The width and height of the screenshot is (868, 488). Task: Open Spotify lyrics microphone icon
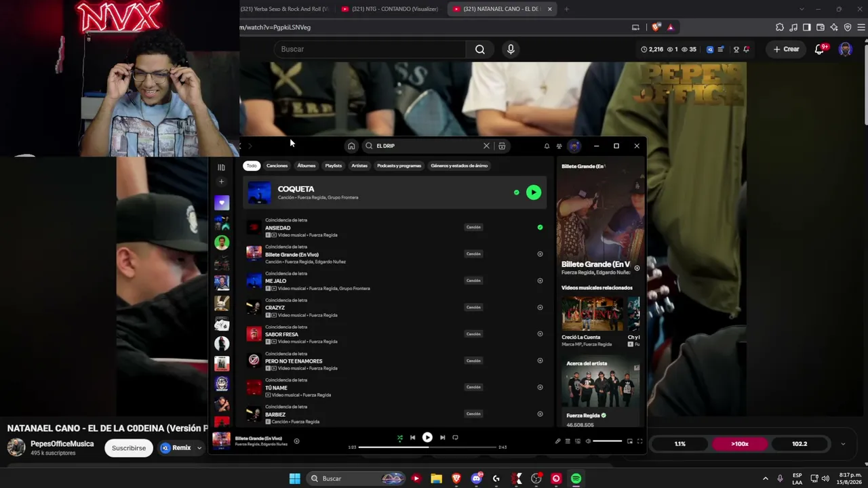557,441
